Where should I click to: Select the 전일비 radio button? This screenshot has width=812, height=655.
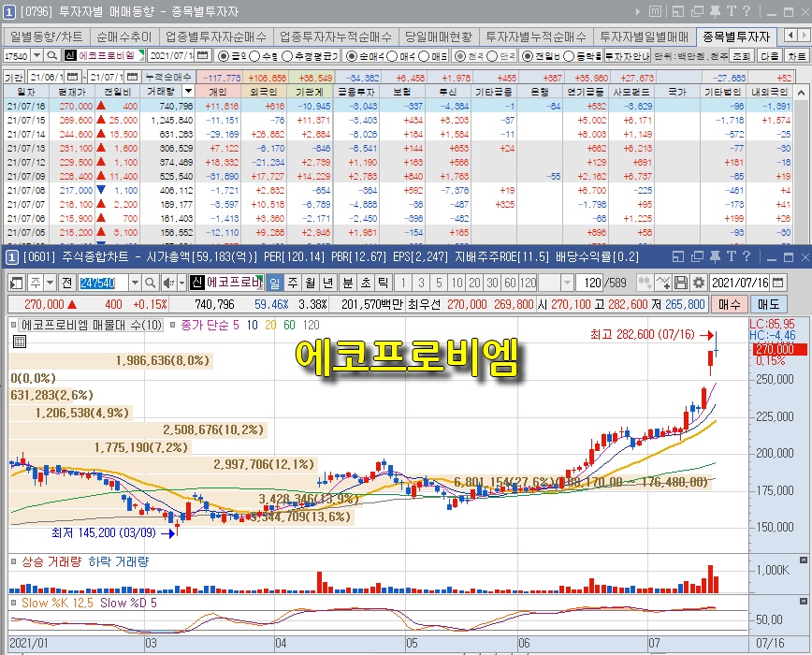click(x=527, y=56)
